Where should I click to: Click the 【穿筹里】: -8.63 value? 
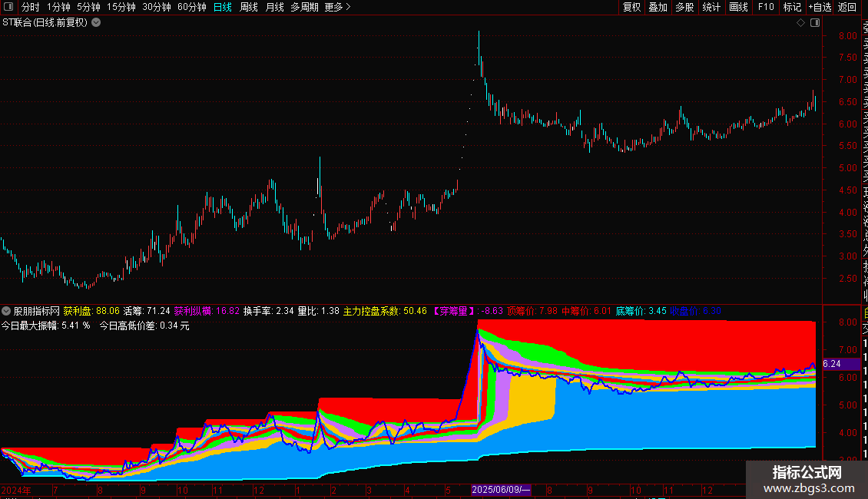coord(467,311)
